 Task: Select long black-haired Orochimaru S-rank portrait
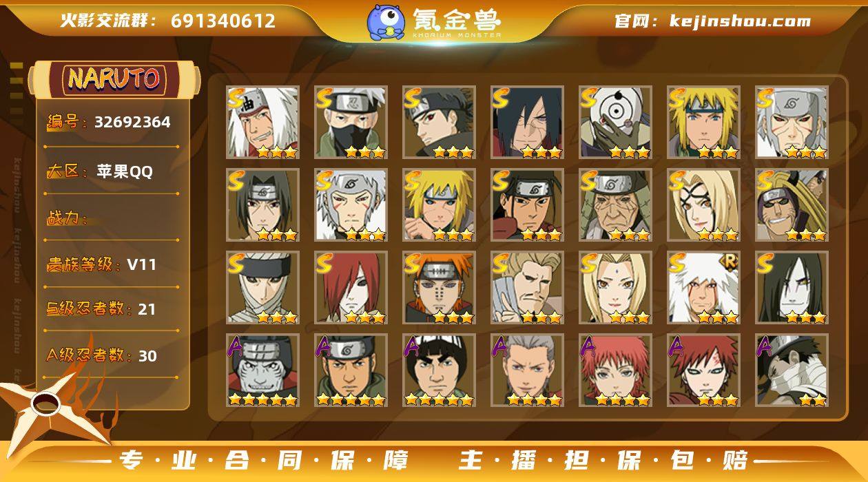point(792,288)
